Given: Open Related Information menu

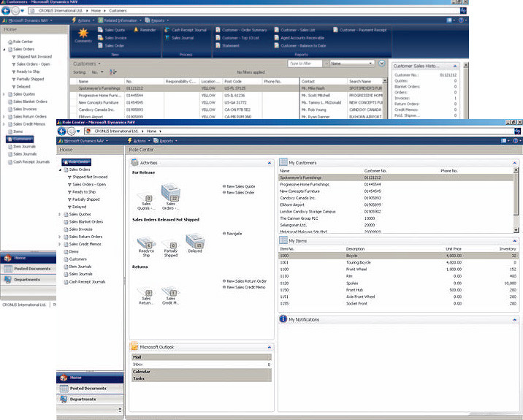Looking at the screenshot, I should pyautogui.click(x=120, y=20).
